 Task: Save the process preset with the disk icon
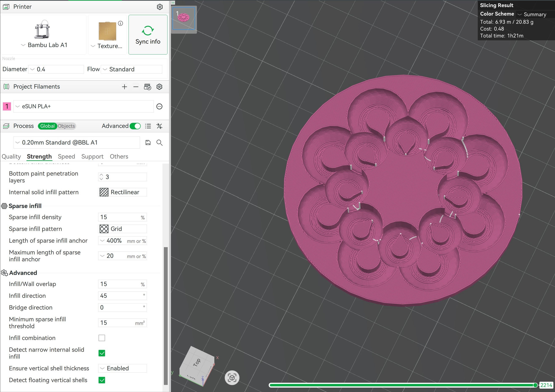148,143
